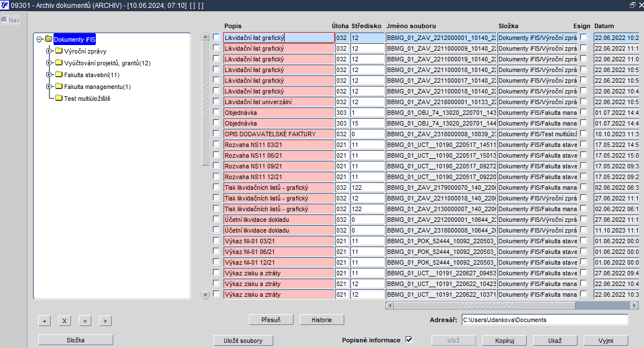Viewport: 644px width, 348px height.
Task: Click the scroll down arrow beside document list
Action: [206, 295]
